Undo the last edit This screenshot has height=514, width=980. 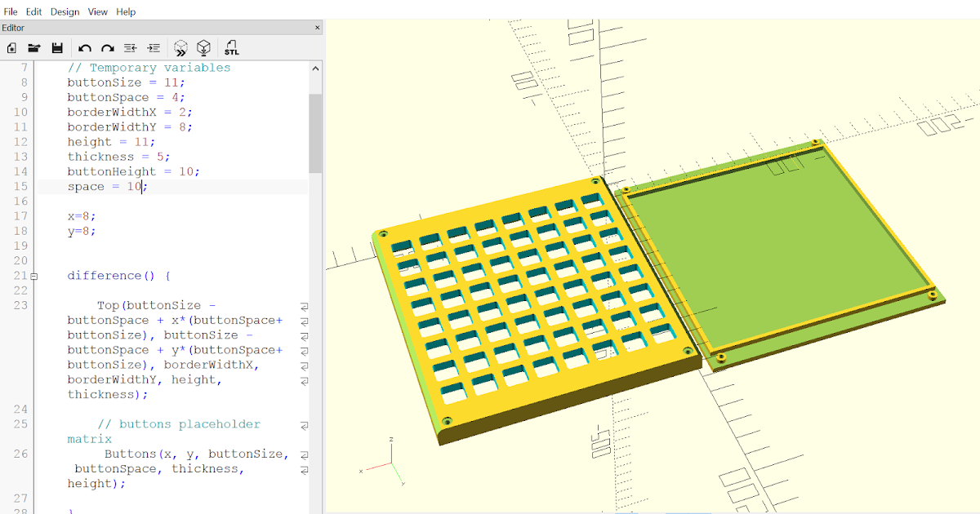coord(84,47)
